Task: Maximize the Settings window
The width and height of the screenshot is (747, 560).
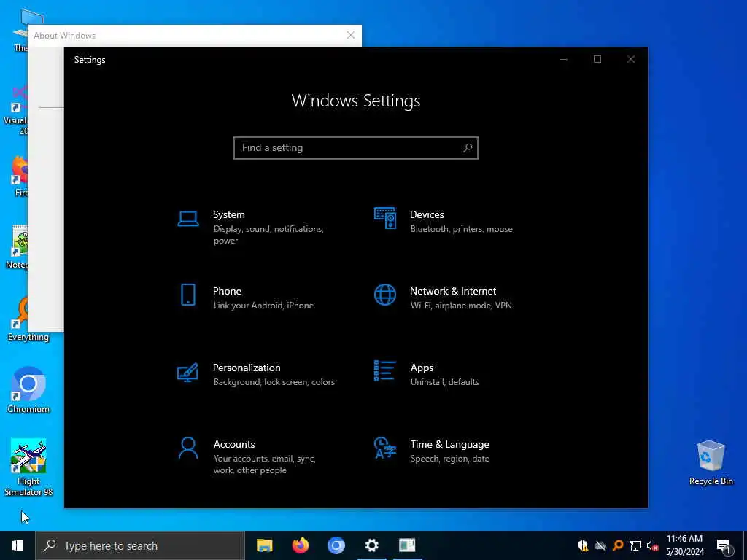Action: (597, 60)
